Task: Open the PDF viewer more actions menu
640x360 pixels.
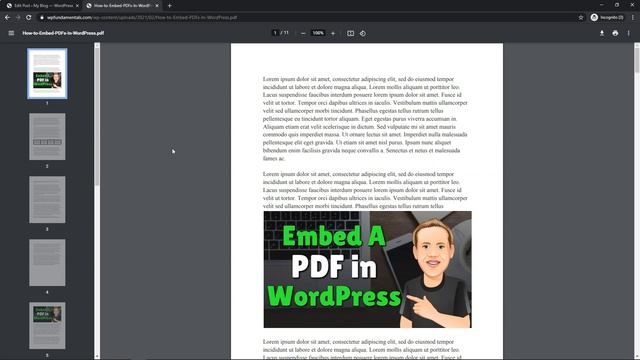Action: [629, 33]
